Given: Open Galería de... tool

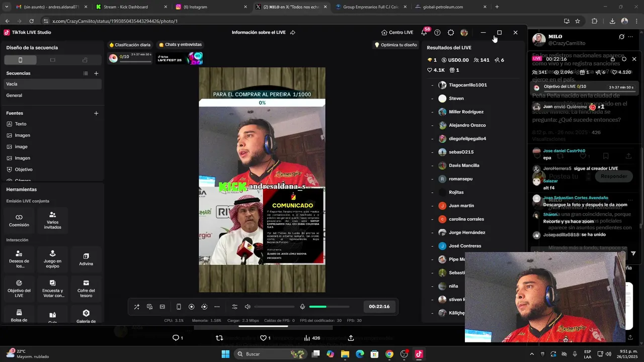Looking at the screenshot, I should (x=86, y=315).
